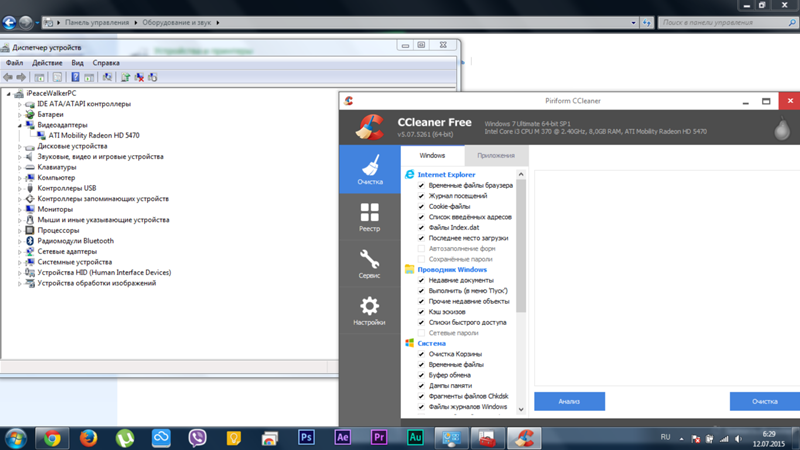Click the uTorrent taskbar icon
This screenshot has height=450, width=800.
click(124, 438)
